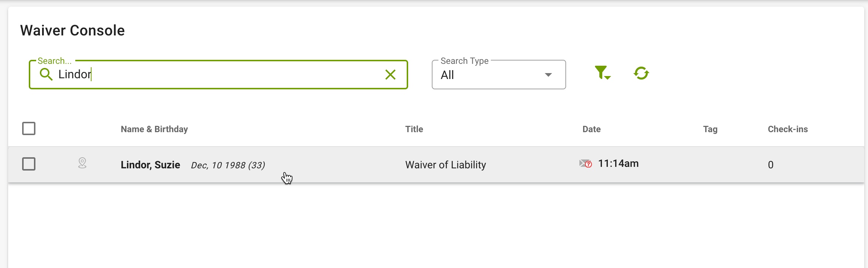This screenshot has width=868, height=268.
Task: Click the 11:14am date entry
Action: pyautogui.click(x=618, y=164)
